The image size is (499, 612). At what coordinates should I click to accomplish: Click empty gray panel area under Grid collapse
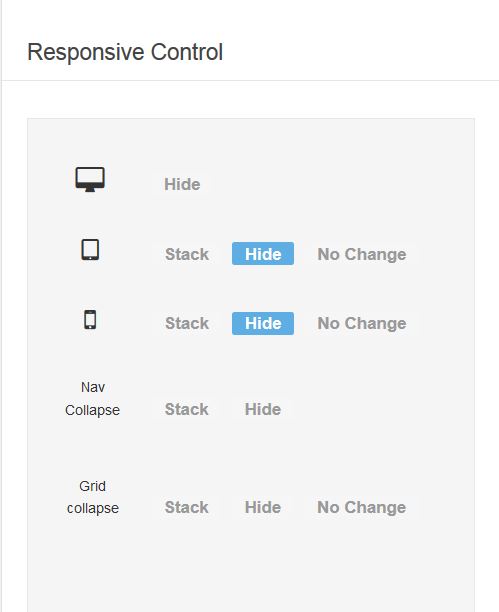(251, 570)
